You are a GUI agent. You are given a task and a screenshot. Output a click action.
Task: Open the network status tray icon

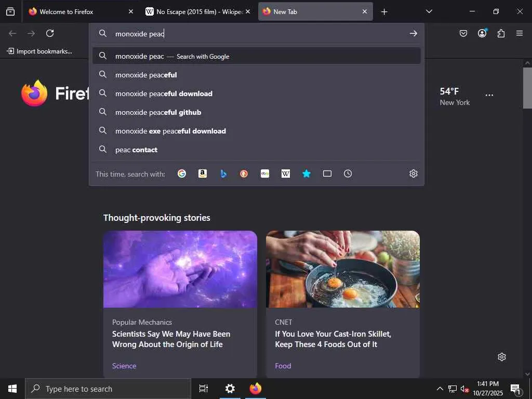(x=453, y=389)
